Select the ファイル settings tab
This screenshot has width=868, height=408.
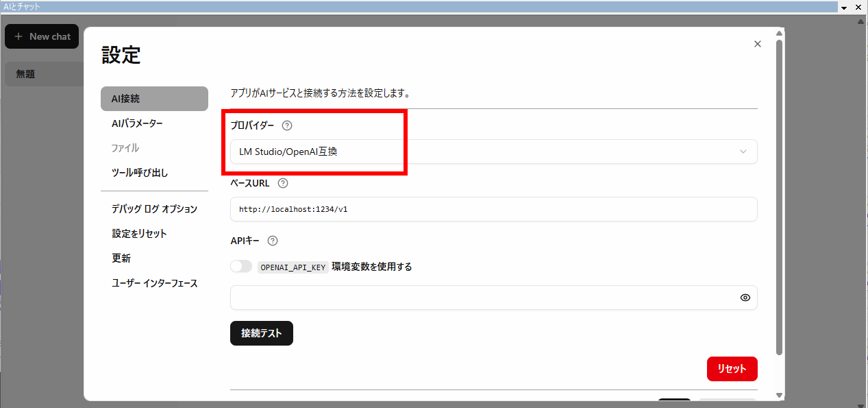(x=154, y=148)
